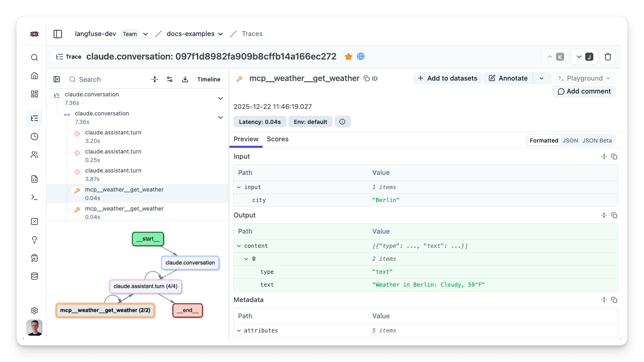Screen dimensions: 644x362
Task: Collapse the content row chevron
Action: [x=239, y=246]
